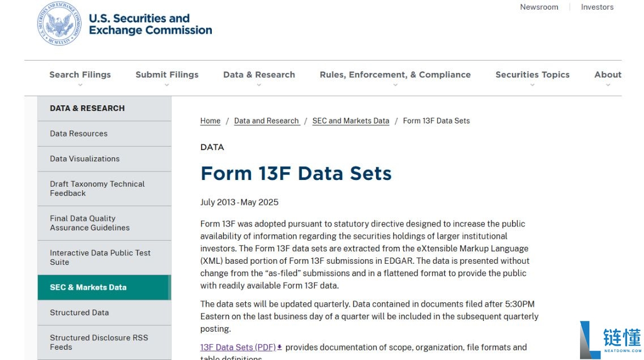
Task: Navigate to SEC and Markets Data breadcrumb
Action: [351, 121]
